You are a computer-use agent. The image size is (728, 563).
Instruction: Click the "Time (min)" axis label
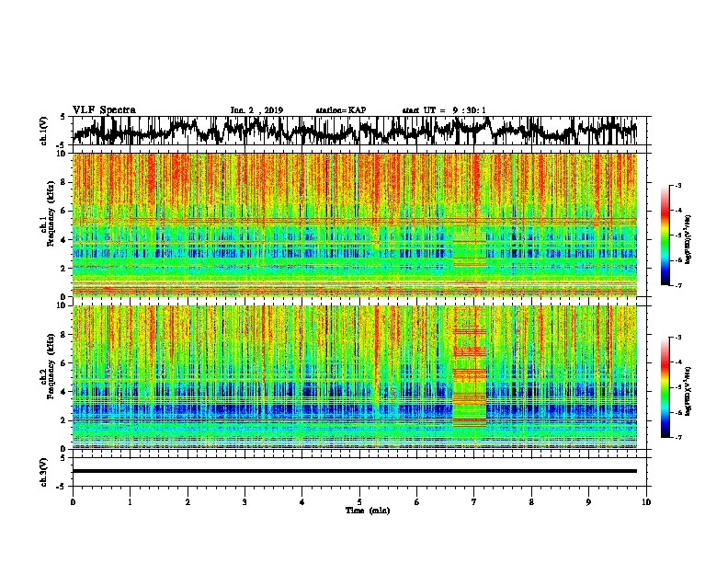pos(368,511)
